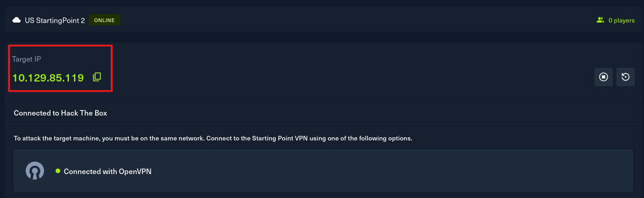This screenshot has height=198, width=644.
Task: Click the Connected with OpenVPN text
Action: tap(107, 171)
